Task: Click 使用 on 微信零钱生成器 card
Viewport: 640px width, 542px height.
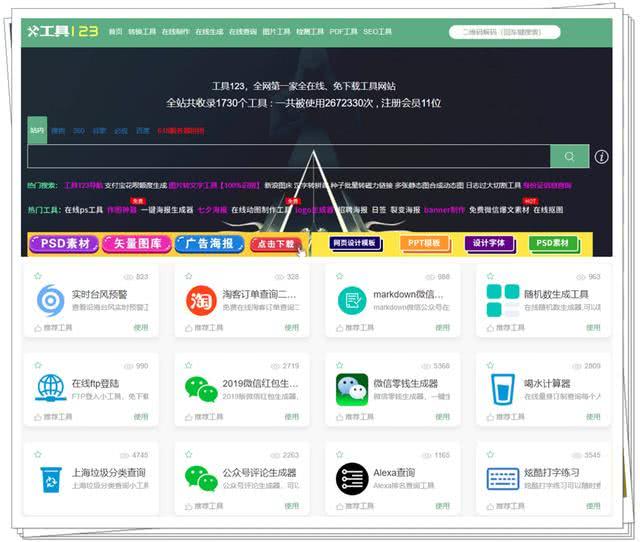Action: (443, 417)
